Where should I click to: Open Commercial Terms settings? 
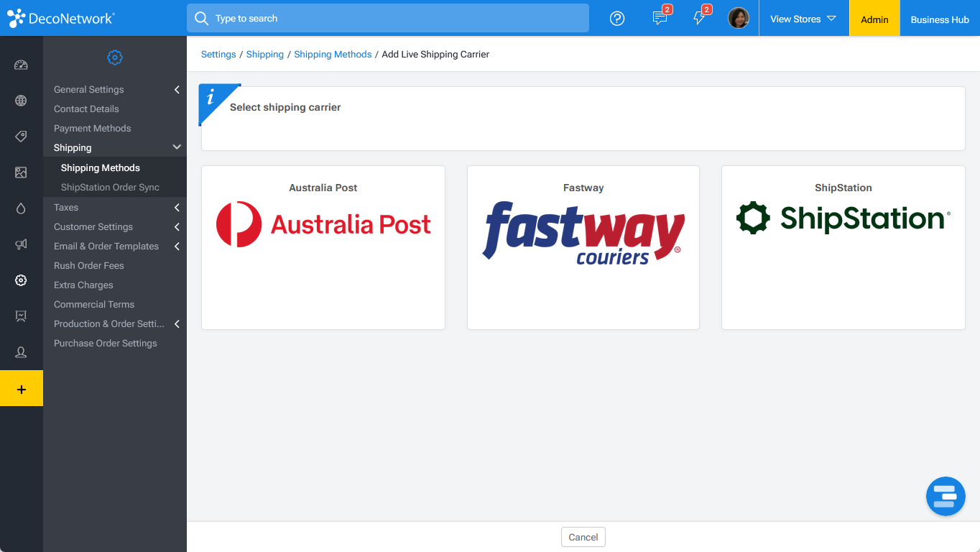tap(94, 305)
